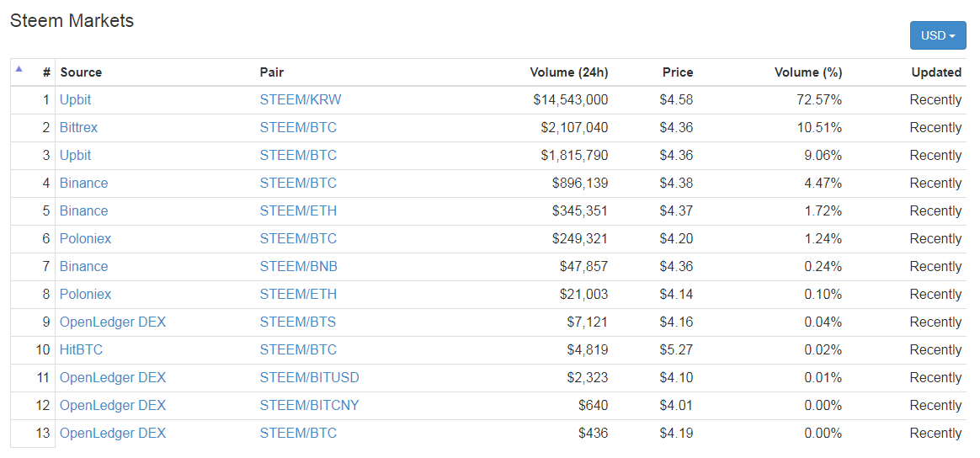Click the sort arrow icon in table header
Screen dimensions: 980x458
pyautogui.click(x=19, y=69)
